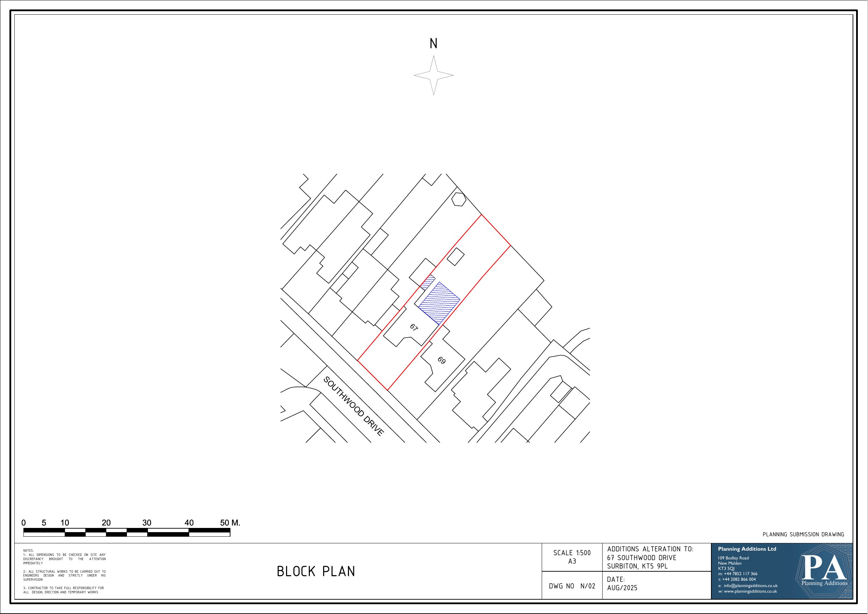Click house number 69 label
Screen dimensions: 868x614
442,360
